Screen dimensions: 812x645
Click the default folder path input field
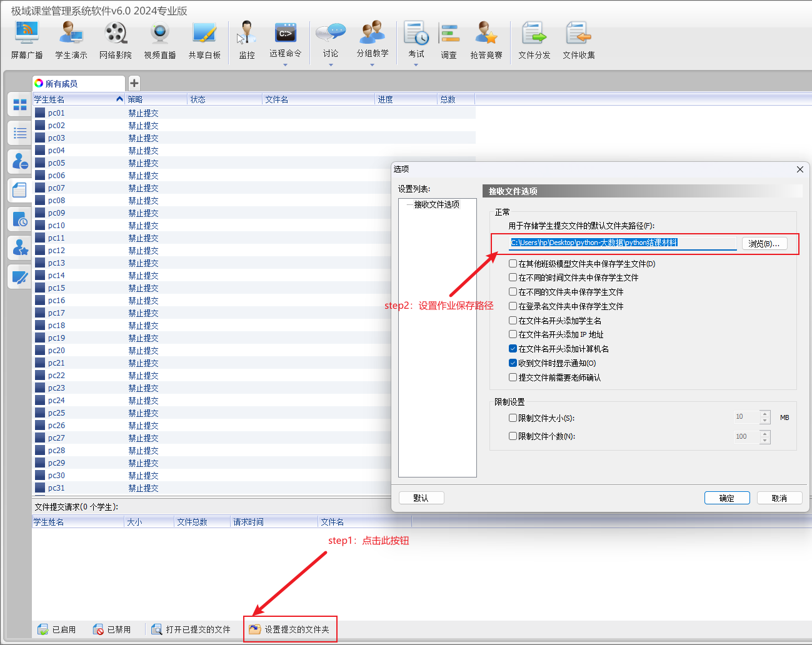pos(623,243)
